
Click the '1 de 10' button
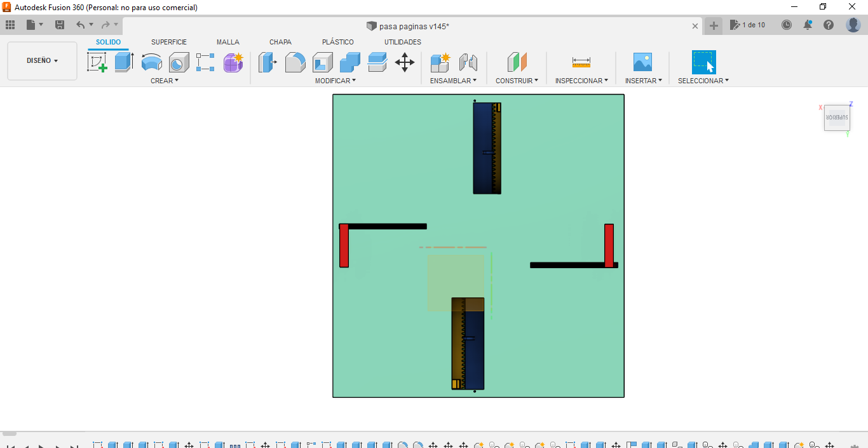tap(748, 25)
